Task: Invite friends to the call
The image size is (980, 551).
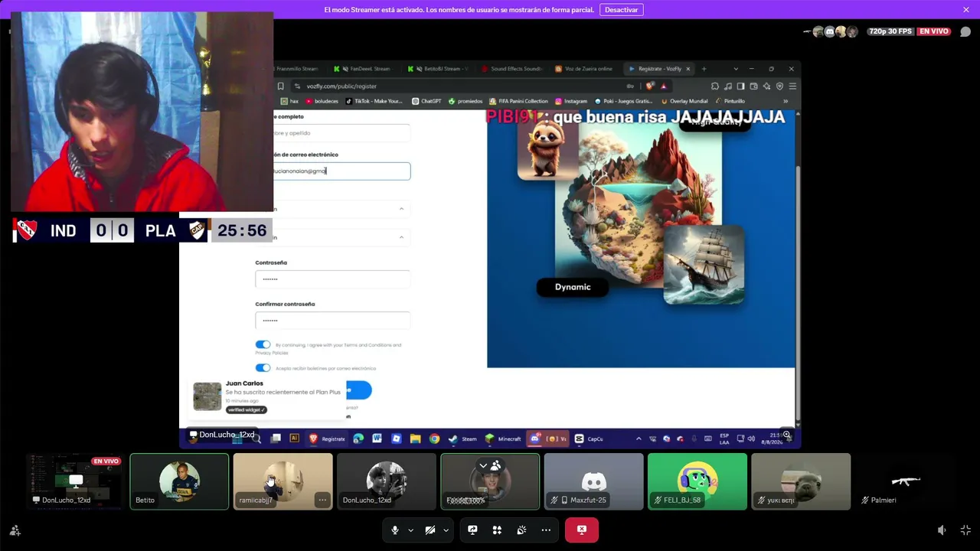Action: click(15, 530)
